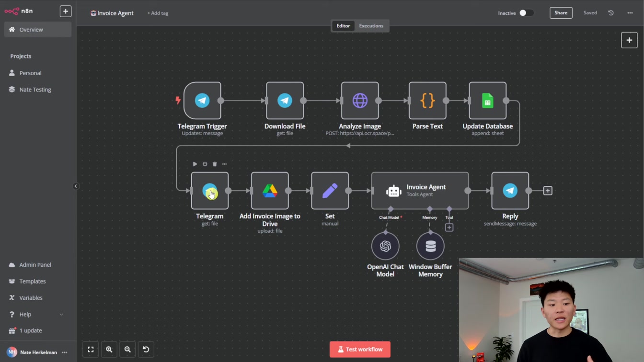Open Add Invoice Image to Drive node
The height and width of the screenshot is (362, 644).
coord(270,191)
